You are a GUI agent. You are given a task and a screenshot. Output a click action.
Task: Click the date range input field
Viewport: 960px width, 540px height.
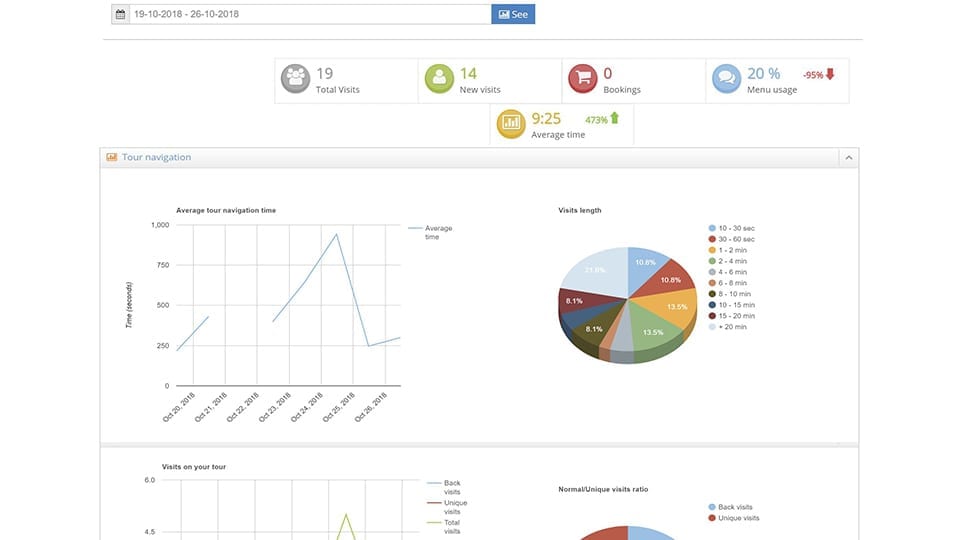click(x=310, y=14)
